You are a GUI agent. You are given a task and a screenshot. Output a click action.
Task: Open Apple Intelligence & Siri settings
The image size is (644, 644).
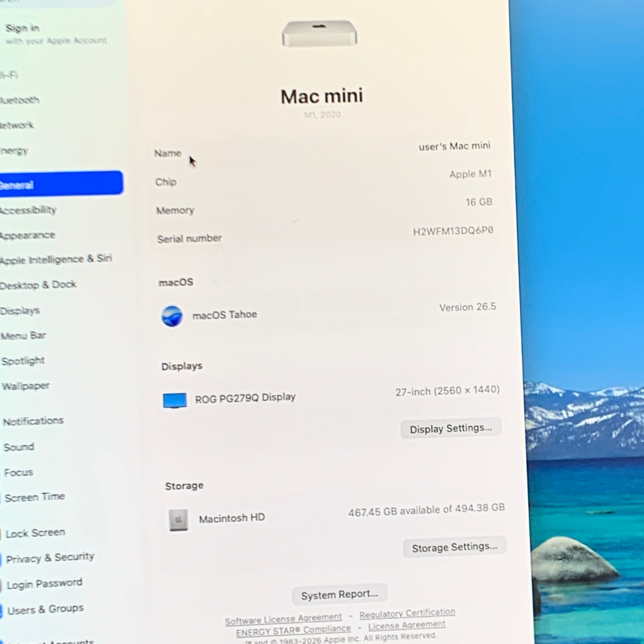(x=56, y=260)
